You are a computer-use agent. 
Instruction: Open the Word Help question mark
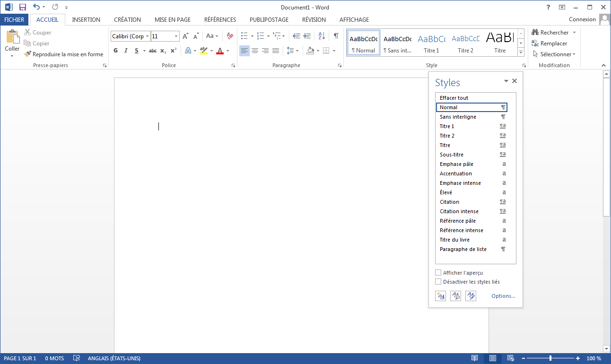(548, 7)
